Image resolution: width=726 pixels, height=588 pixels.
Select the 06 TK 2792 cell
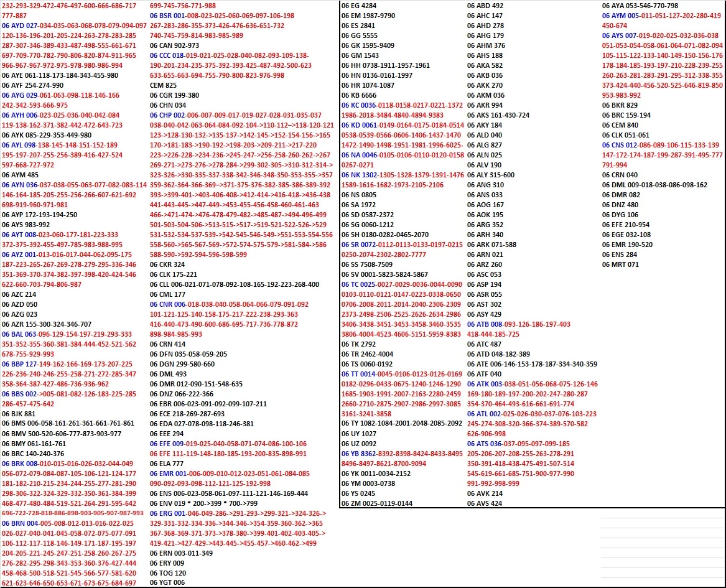(358, 344)
